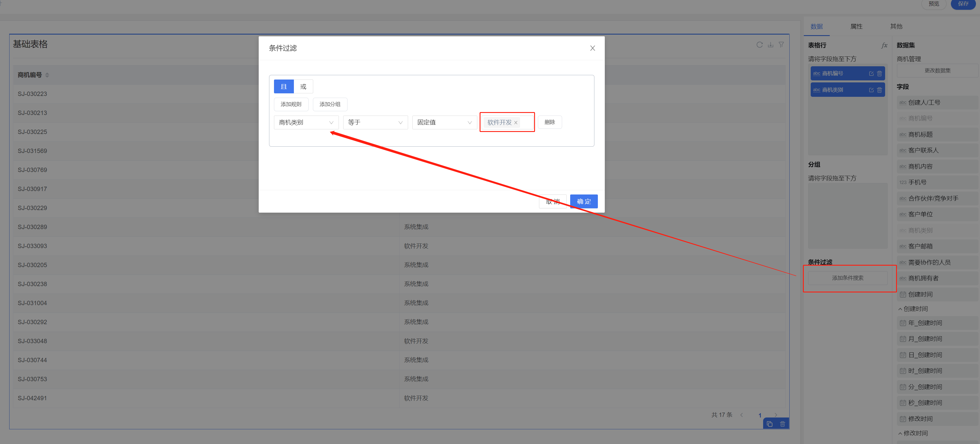Screen dimensions: 980x444
Task: Click the 添加规则 button
Action: point(291,105)
